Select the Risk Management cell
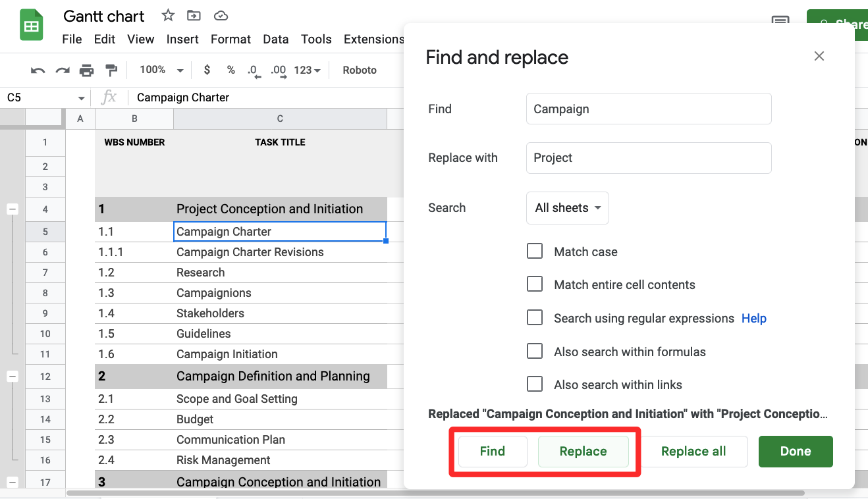Viewport: 868px width, 499px height. click(x=280, y=460)
